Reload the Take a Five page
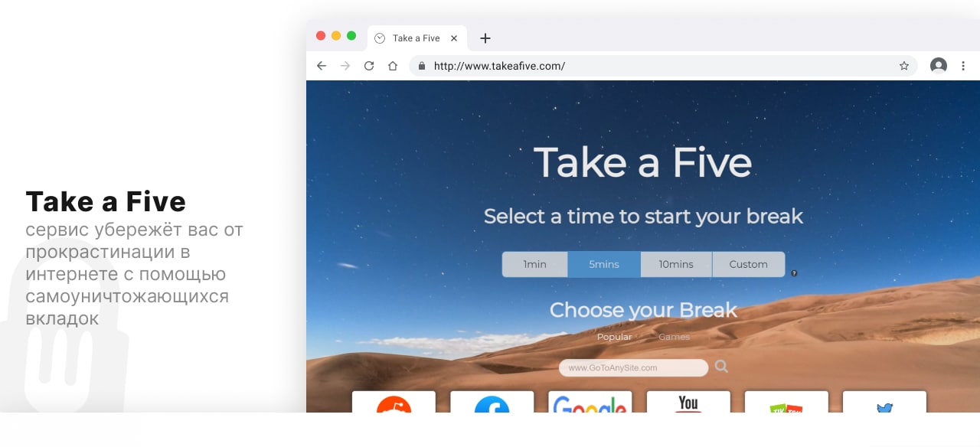This screenshot has height=447, width=980. point(369,66)
